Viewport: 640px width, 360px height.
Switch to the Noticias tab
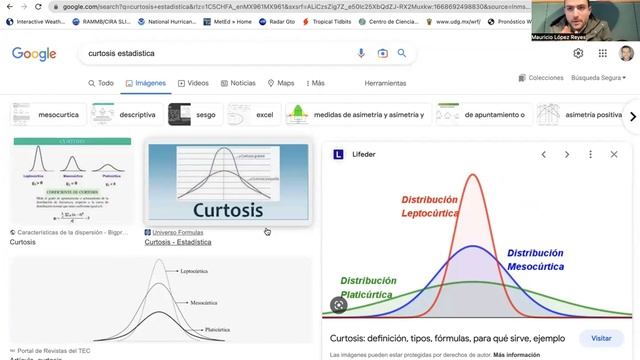(x=238, y=83)
